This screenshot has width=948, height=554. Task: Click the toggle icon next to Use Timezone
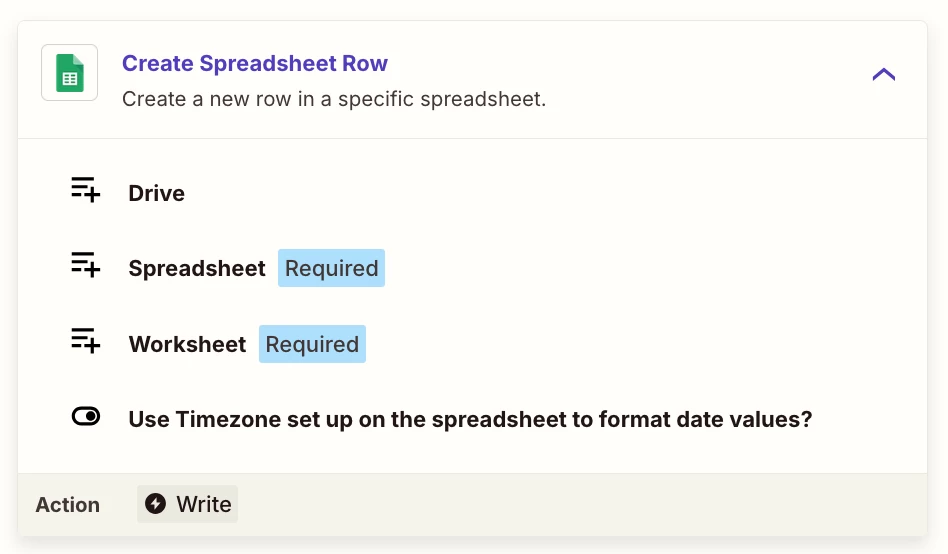[86, 418]
